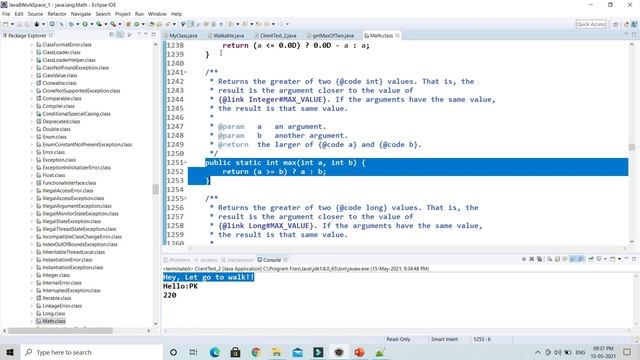Open Microsoft Edge from the taskbar

point(215,352)
